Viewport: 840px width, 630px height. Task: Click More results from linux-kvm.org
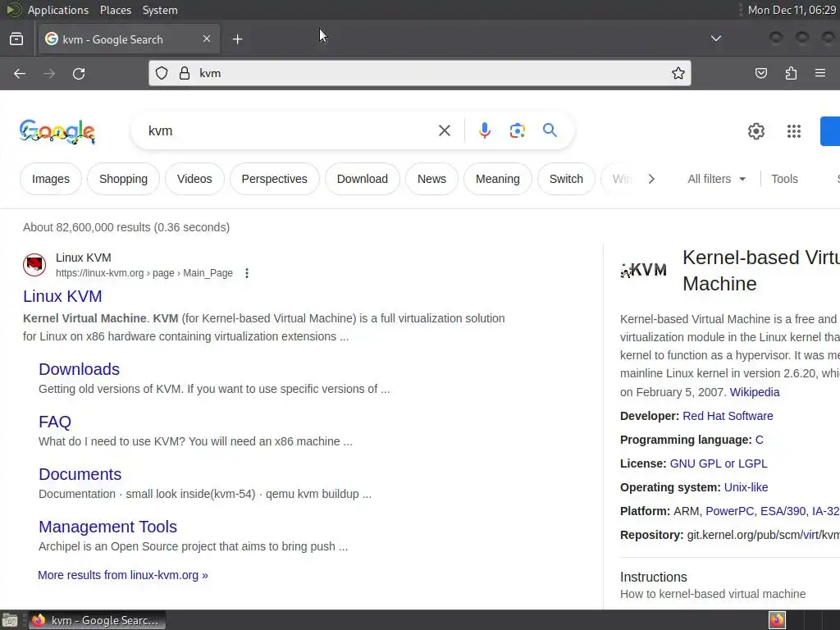pos(123,575)
